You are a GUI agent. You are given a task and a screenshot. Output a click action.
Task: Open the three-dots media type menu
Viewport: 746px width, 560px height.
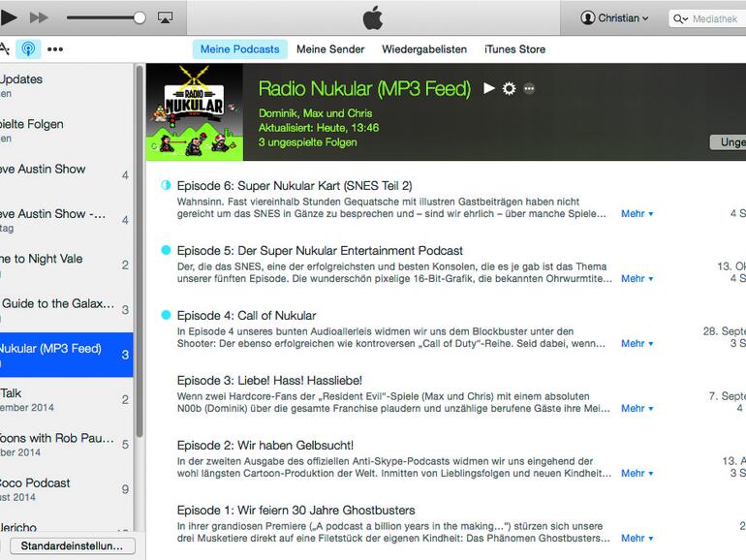55,49
